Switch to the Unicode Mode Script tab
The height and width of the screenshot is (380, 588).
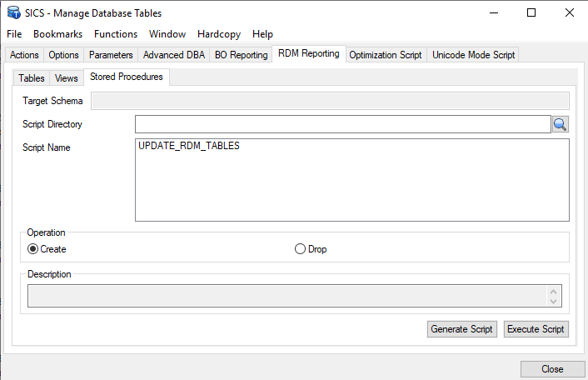pyautogui.click(x=473, y=55)
